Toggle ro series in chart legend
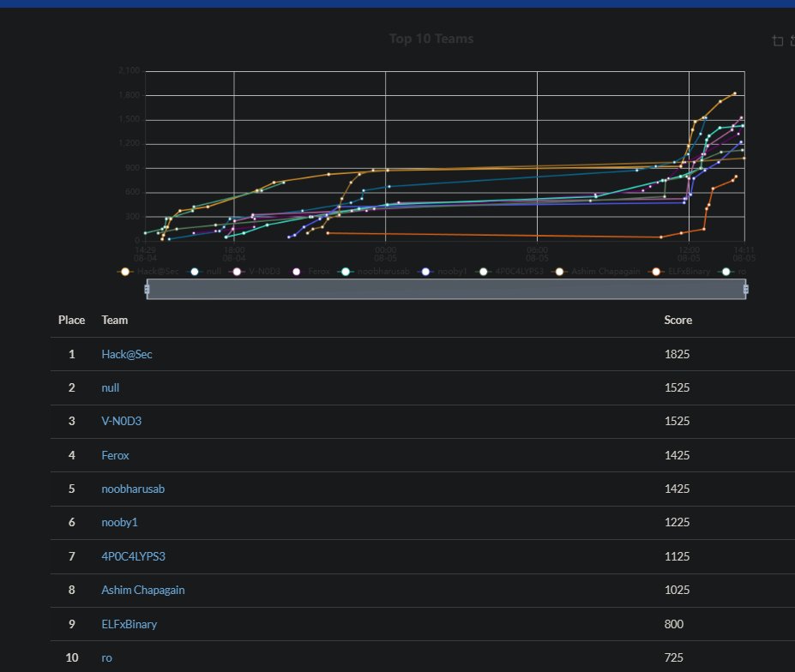795x672 pixels. coord(732,272)
